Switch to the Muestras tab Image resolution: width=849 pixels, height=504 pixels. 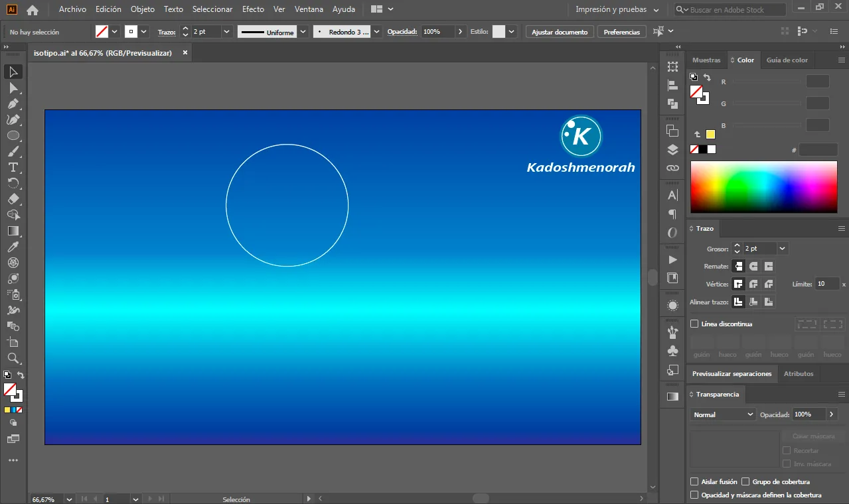tap(706, 60)
